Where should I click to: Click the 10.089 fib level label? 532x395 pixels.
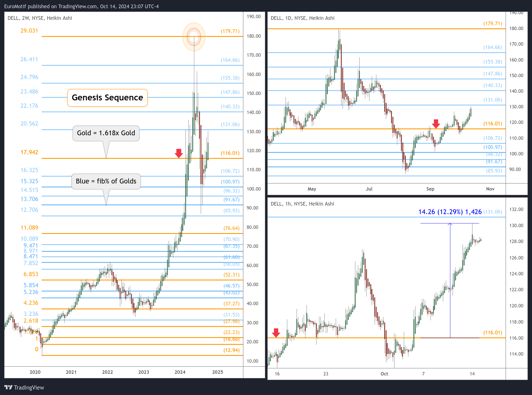click(29, 239)
